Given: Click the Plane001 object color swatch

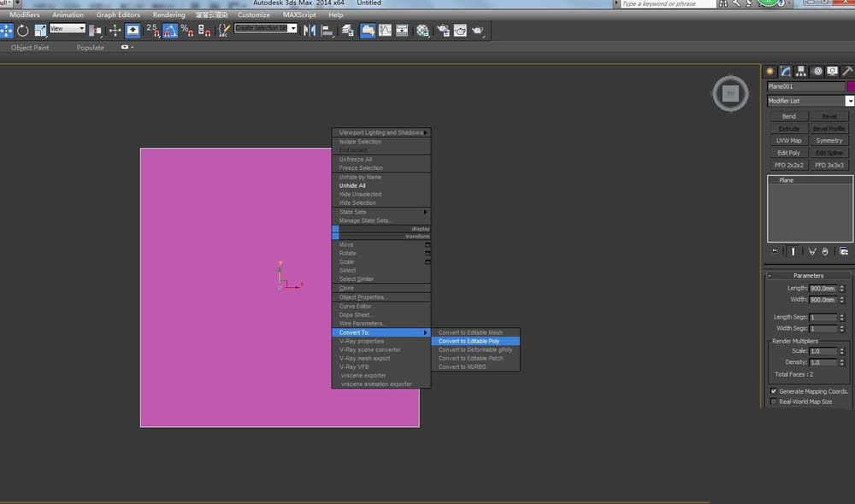Looking at the screenshot, I should pos(851,86).
